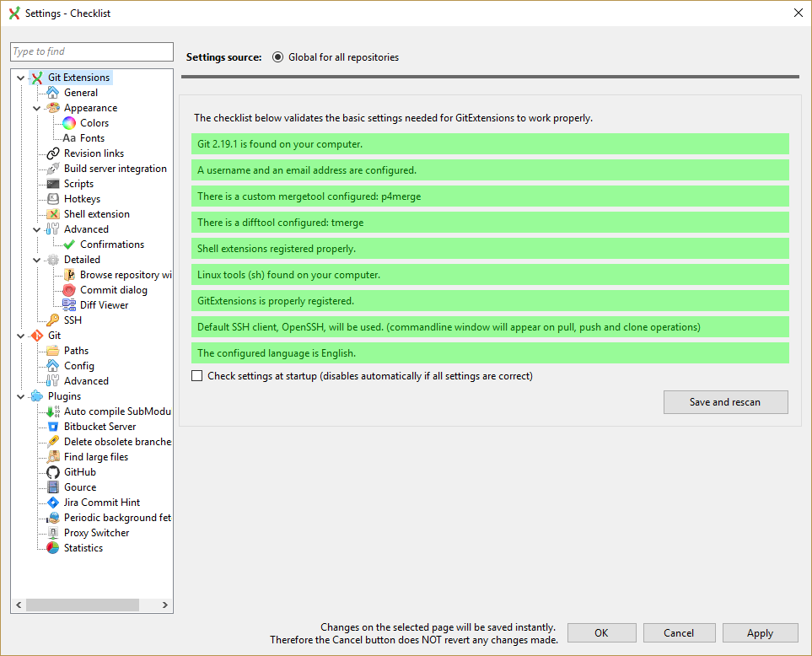Enable the Check settings at startup checkbox
This screenshot has width=812, height=656.
tap(196, 375)
